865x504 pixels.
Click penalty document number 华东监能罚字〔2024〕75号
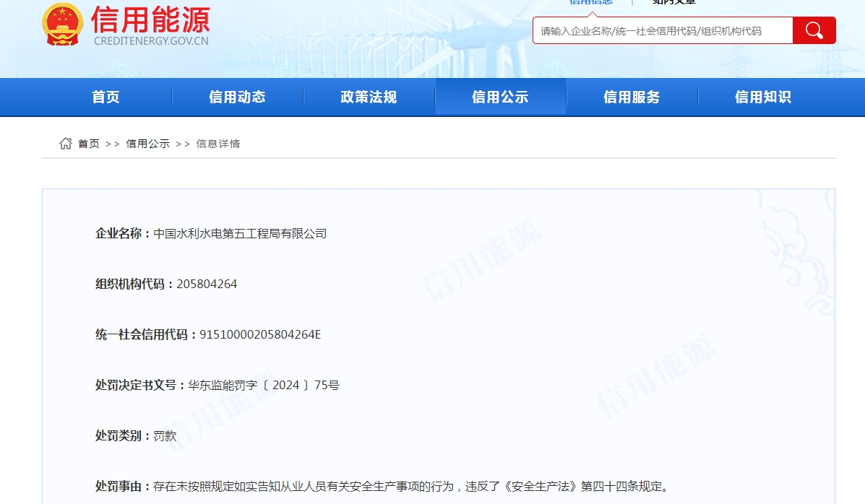(264, 386)
